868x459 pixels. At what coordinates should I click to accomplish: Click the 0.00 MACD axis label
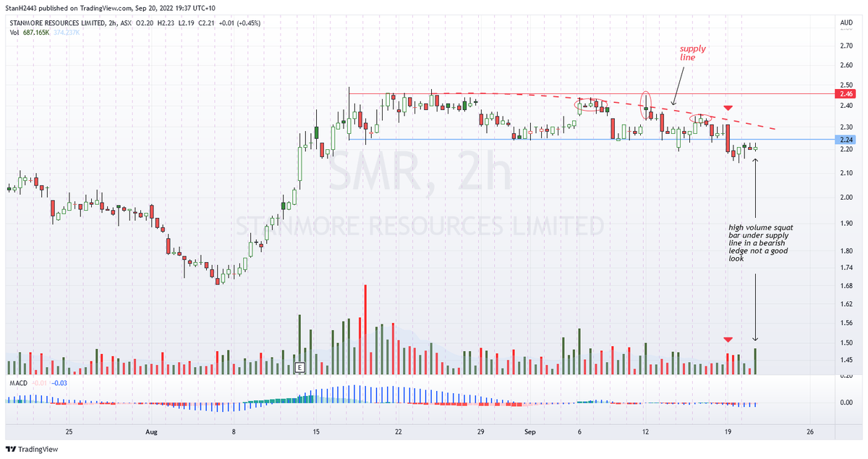(x=846, y=402)
